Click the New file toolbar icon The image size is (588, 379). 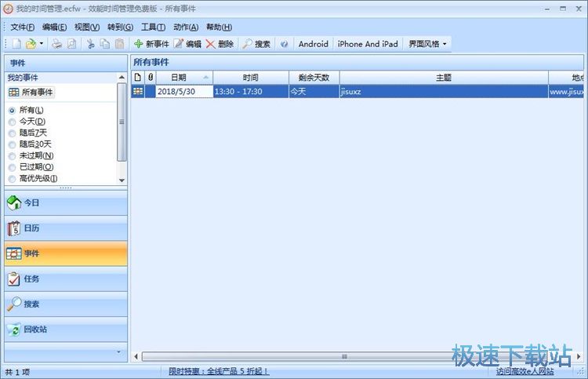(16, 44)
